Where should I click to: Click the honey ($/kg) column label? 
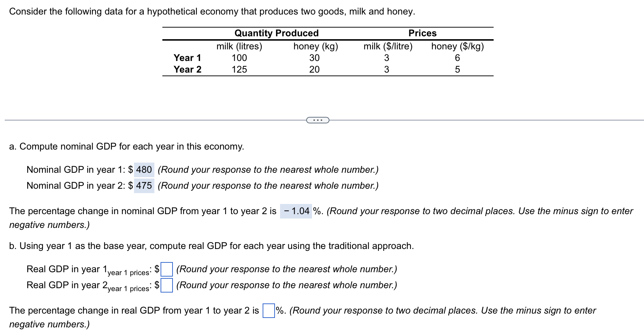(457, 46)
